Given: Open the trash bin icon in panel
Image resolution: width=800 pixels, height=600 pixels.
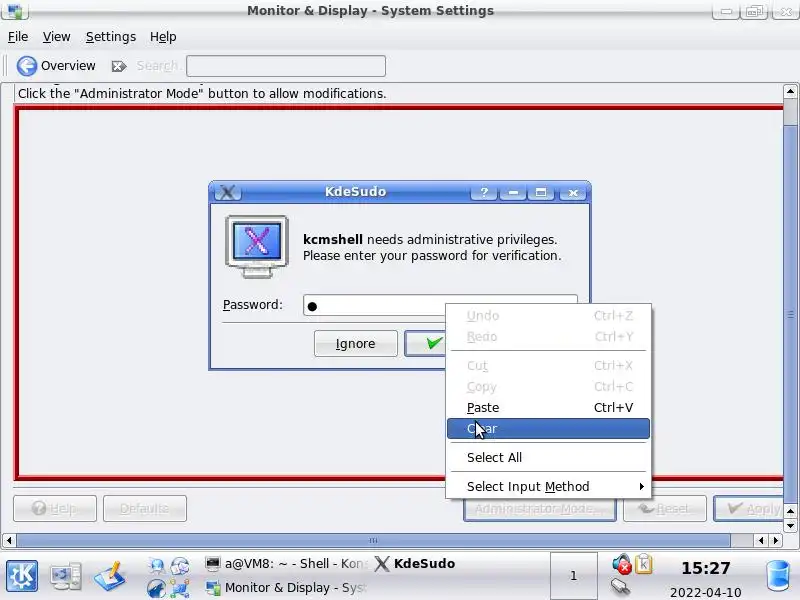Looking at the screenshot, I should [x=779, y=576].
